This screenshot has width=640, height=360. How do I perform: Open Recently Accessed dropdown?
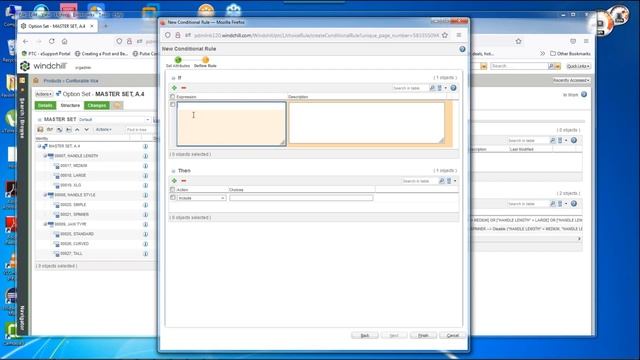click(x=571, y=80)
